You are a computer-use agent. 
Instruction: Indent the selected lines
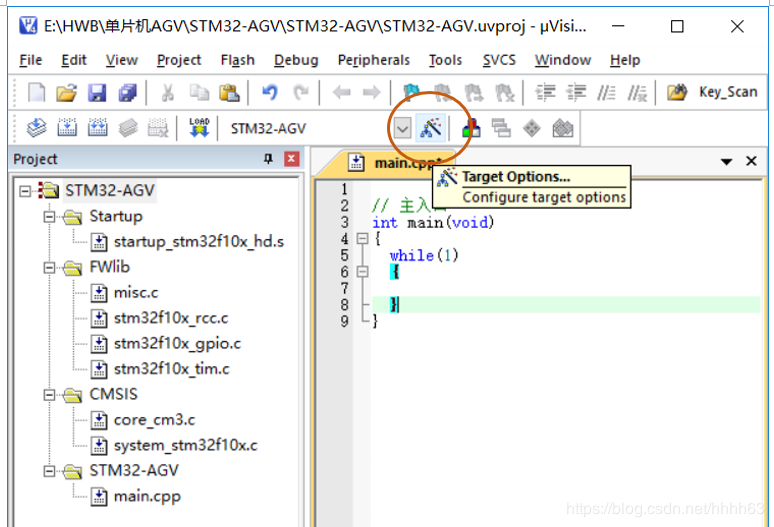[545, 92]
